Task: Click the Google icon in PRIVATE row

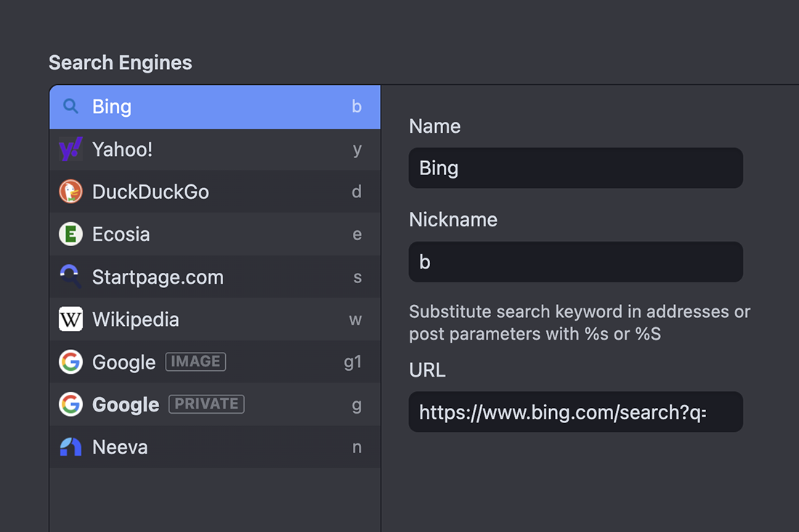Action: (70, 404)
